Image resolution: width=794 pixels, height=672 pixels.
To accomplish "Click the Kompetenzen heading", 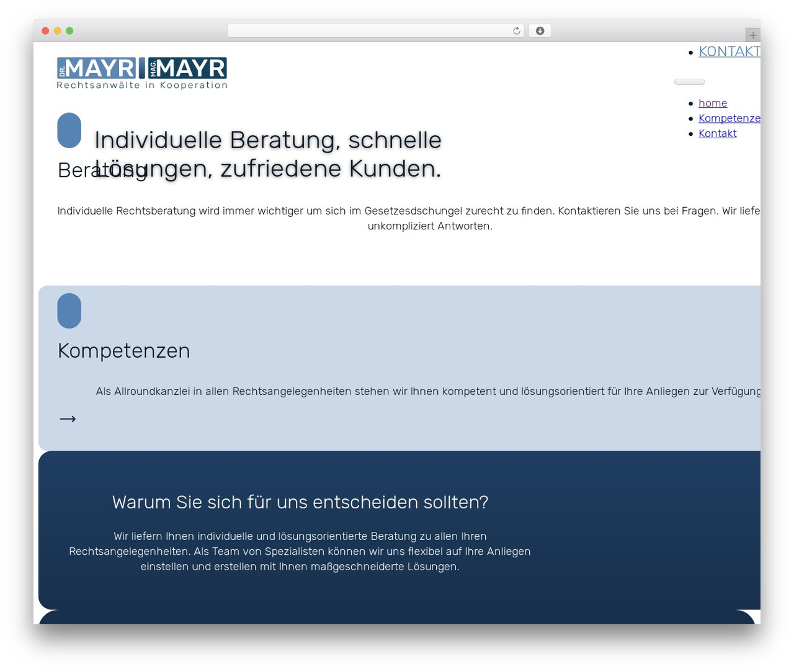I will tap(124, 351).
